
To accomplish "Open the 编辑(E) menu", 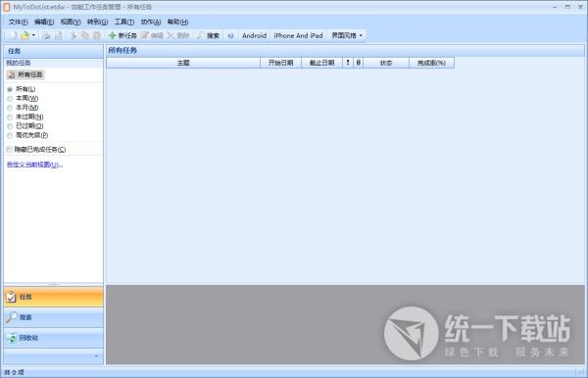I will (x=44, y=23).
